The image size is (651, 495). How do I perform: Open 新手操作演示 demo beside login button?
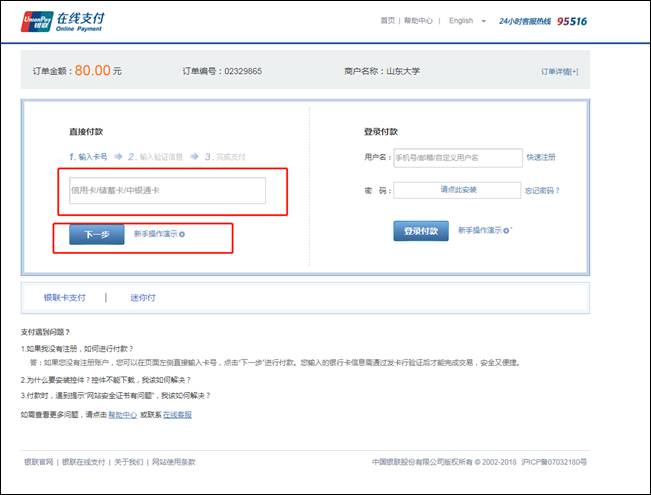484,231
